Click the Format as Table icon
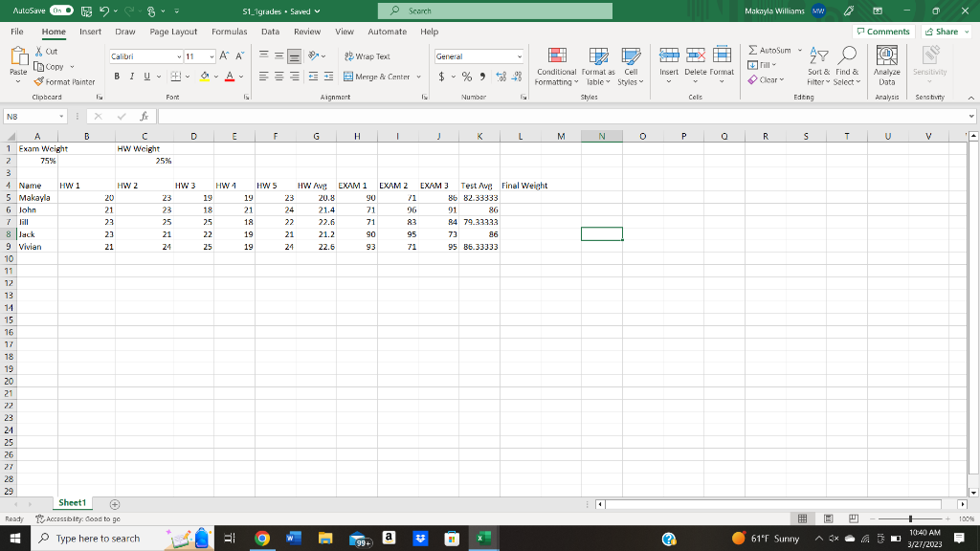 (x=596, y=69)
